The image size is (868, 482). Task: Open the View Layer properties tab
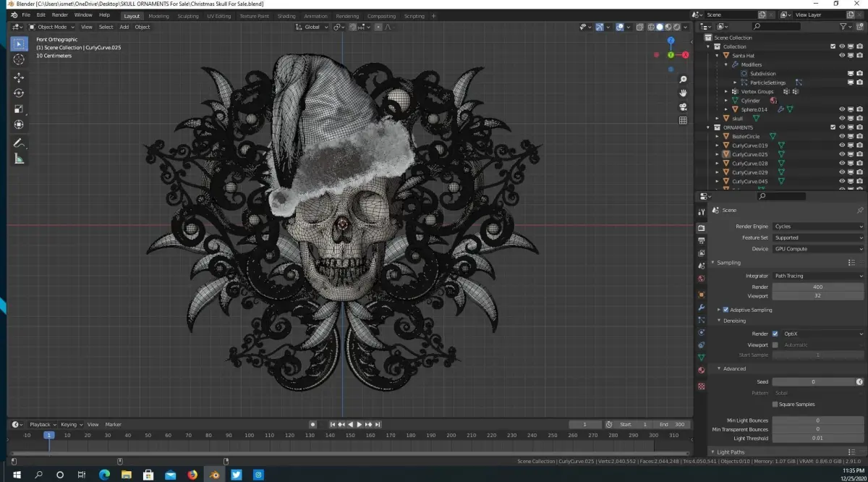(x=701, y=253)
